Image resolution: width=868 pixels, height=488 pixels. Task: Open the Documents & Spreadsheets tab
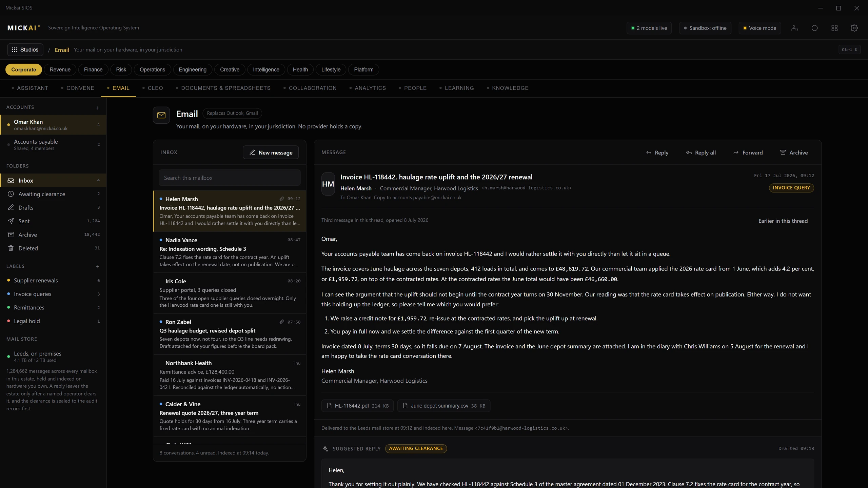tap(225, 88)
